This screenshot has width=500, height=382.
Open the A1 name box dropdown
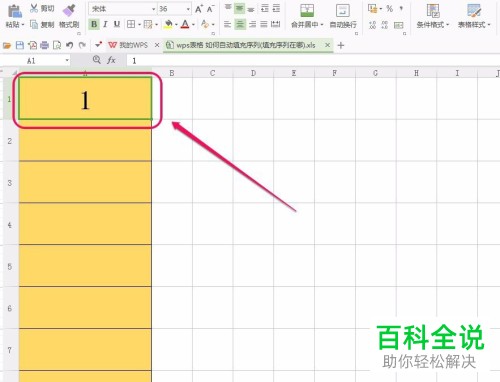pyautogui.click(x=67, y=60)
